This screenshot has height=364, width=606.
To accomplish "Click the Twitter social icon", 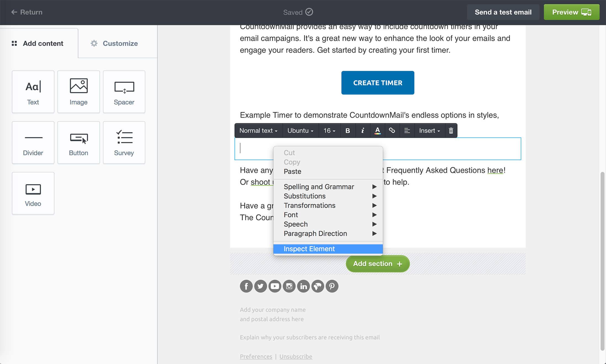I will (x=261, y=286).
